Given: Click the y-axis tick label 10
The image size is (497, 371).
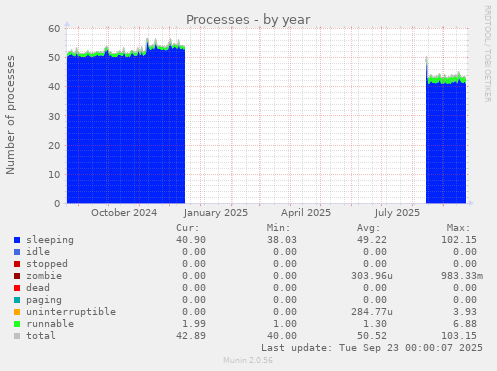Looking at the screenshot, I should (x=54, y=174).
